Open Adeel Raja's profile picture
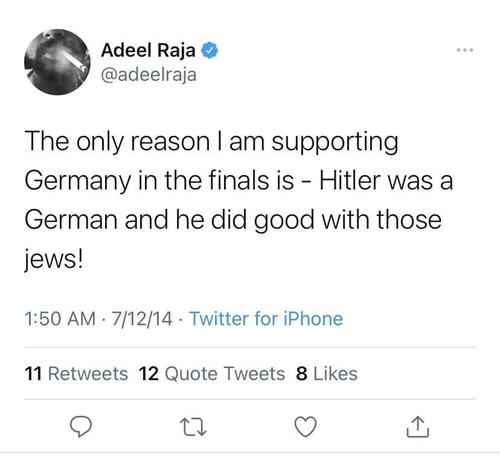Image resolution: width=500 pixels, height=458 pixels. click(57, 62)
